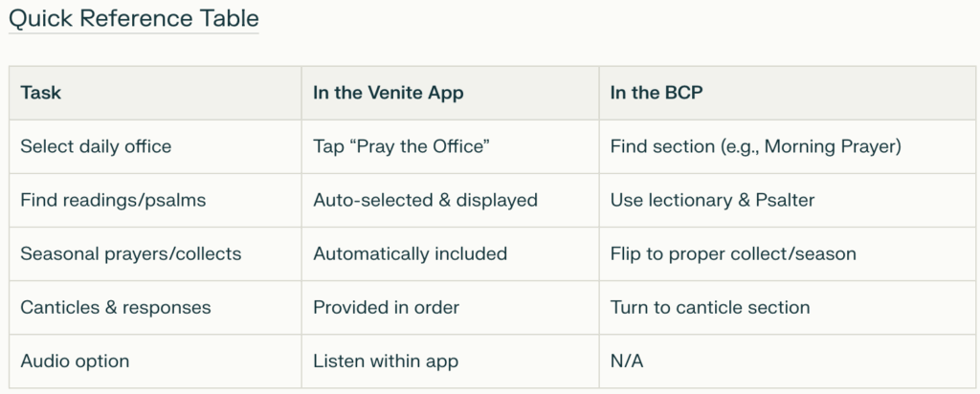Viewport: 980px width, 394px height.
Task: Select the Canticles & responses cell
Action: click(x=155, y=308)
